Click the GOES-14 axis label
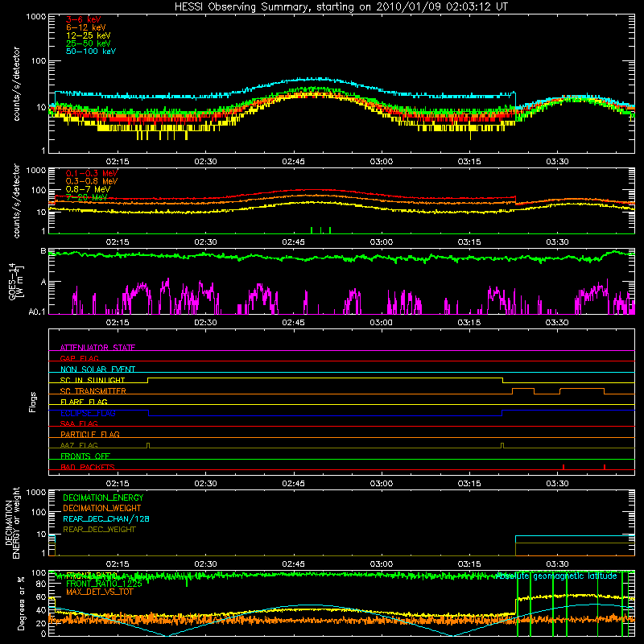The image size is (644, 644). (x=15, y=281)
